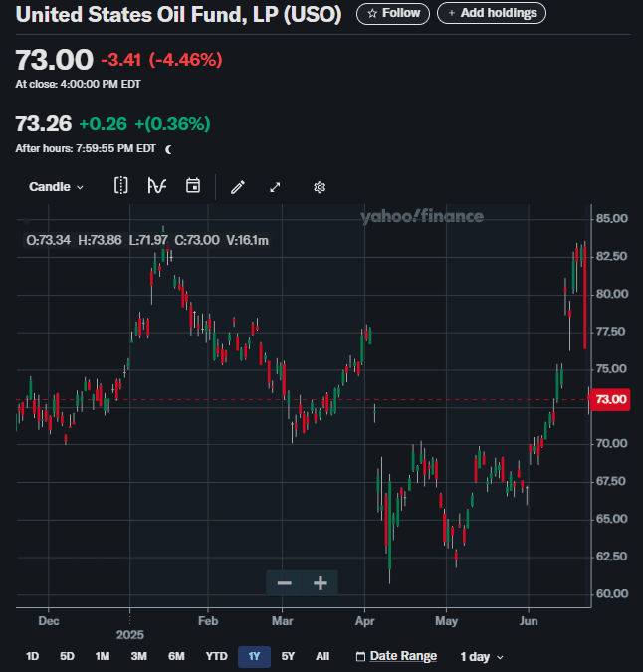Select the 3M time range
The width and height of the screenshot is (643, 672).
pyautogui.click(x=138, y=657)
